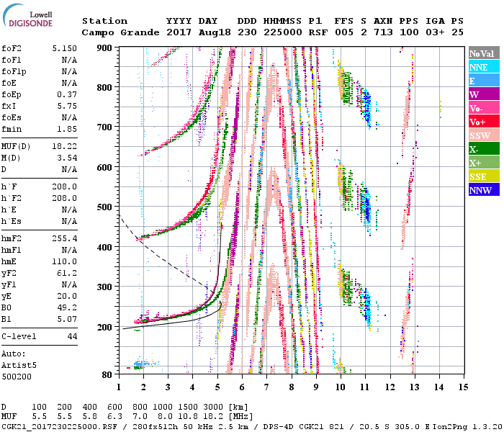This screenshot has width=504, height=432.
Task: Click the foEp value 0.37
Action: pyautogui.click(x=67, y=94)
